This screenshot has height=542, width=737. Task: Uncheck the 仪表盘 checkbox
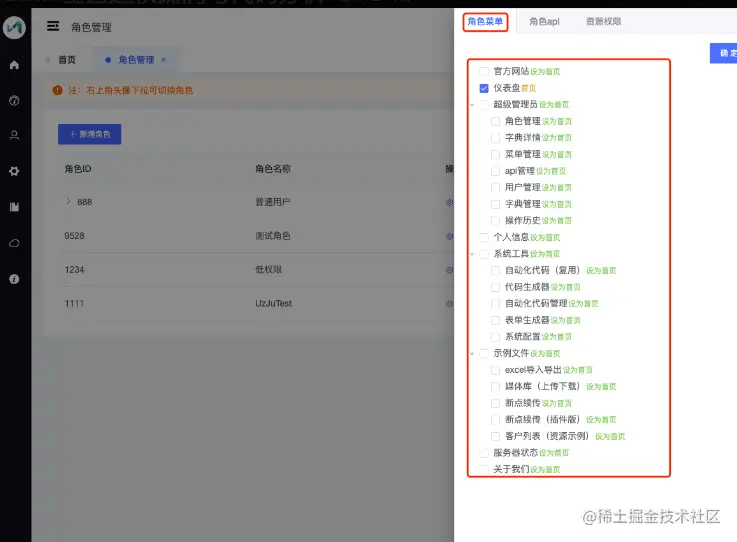point(484,88)
